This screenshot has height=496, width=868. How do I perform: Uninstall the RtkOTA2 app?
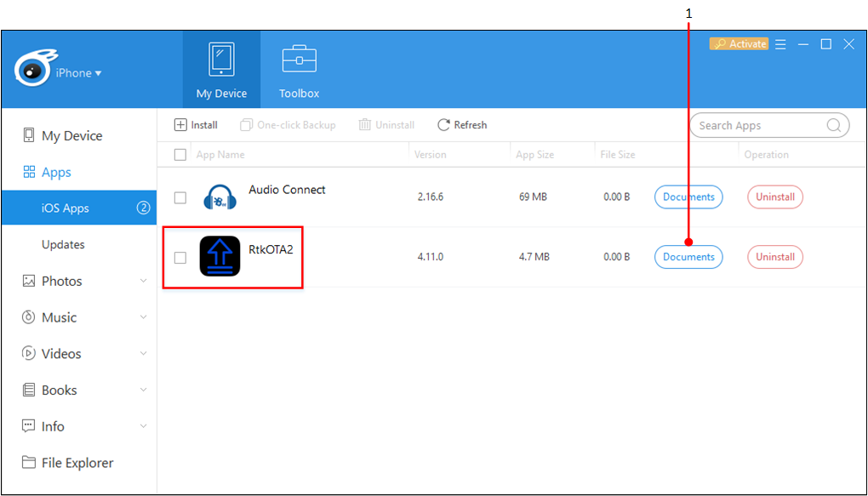(x=775, y=257)
